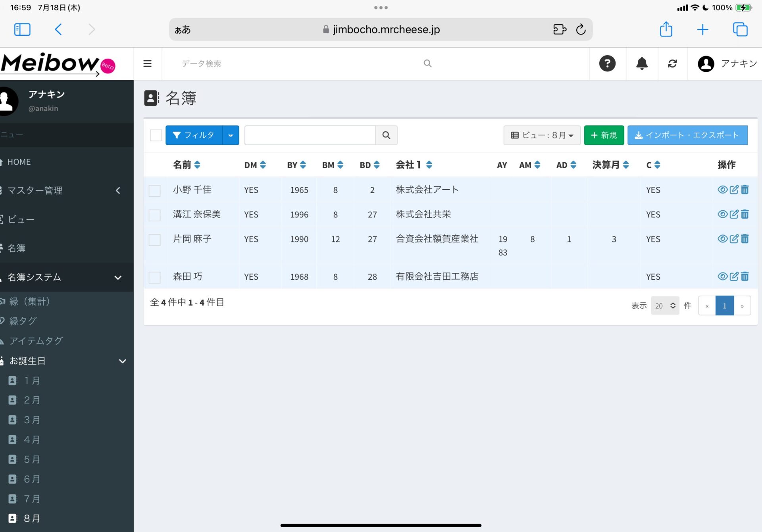This screenshot has width=762, height=532.
Task: Open the help question mark icon
Action: pyautogui.click(x=607, y=63)
